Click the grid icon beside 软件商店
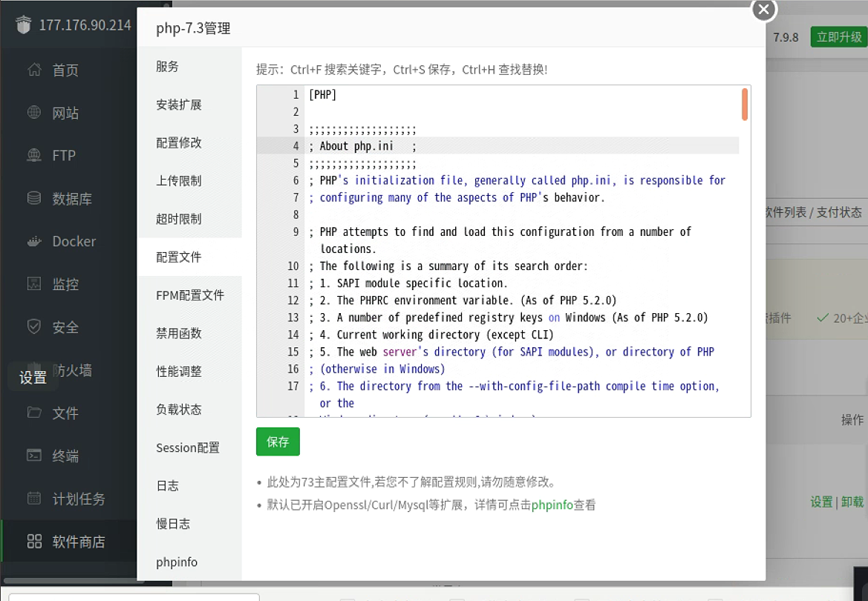 pos(34,541)
